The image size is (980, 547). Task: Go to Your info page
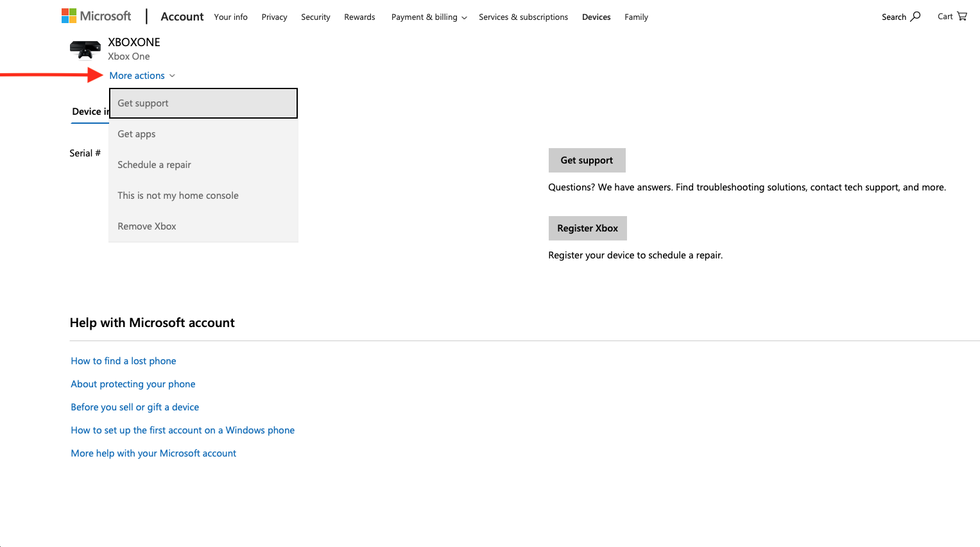[x=230, y=17]
